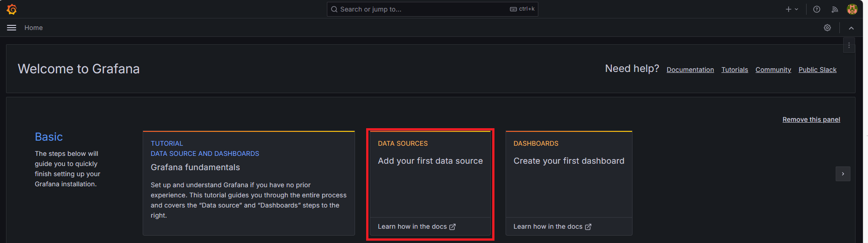The image size is (868, 243).
Task: Click the ctrl+k keyboard shortcut hint
Action: coord(522,9)
